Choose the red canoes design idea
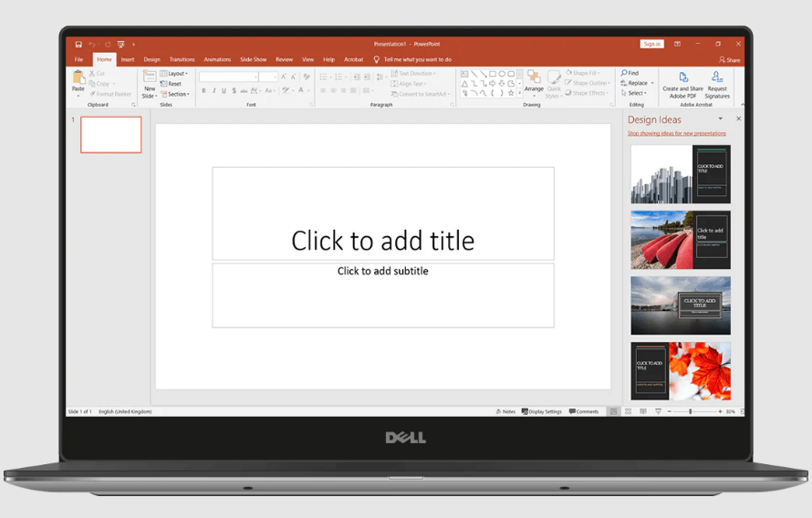Viewport: 812px width, 518px height. click(x=681, y=240)
